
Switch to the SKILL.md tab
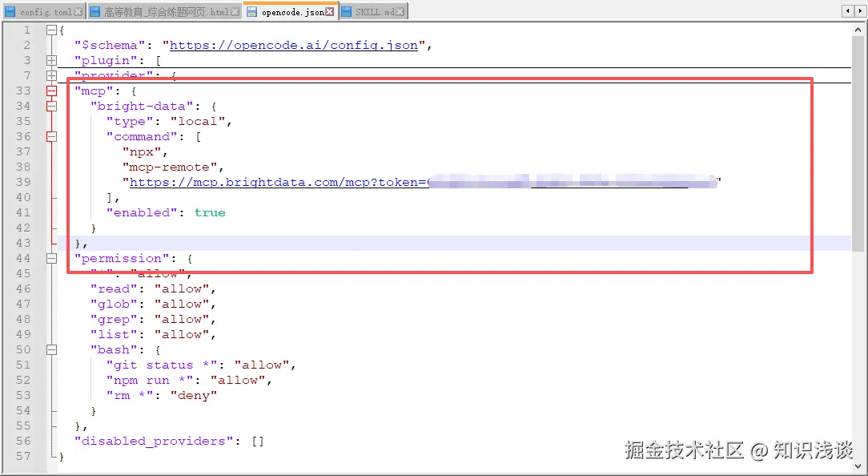click(372, 12)
